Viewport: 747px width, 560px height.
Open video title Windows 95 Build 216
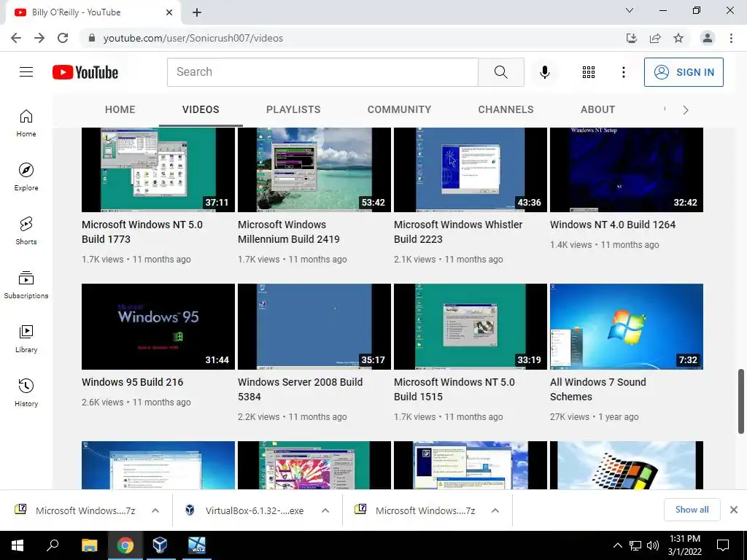(x=133, y=382)
